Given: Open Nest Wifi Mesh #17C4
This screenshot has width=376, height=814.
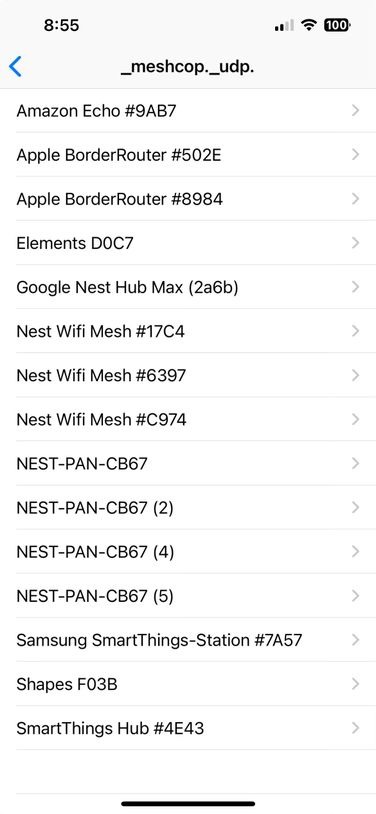Looking at the screenshot, I should coord(188,331).
